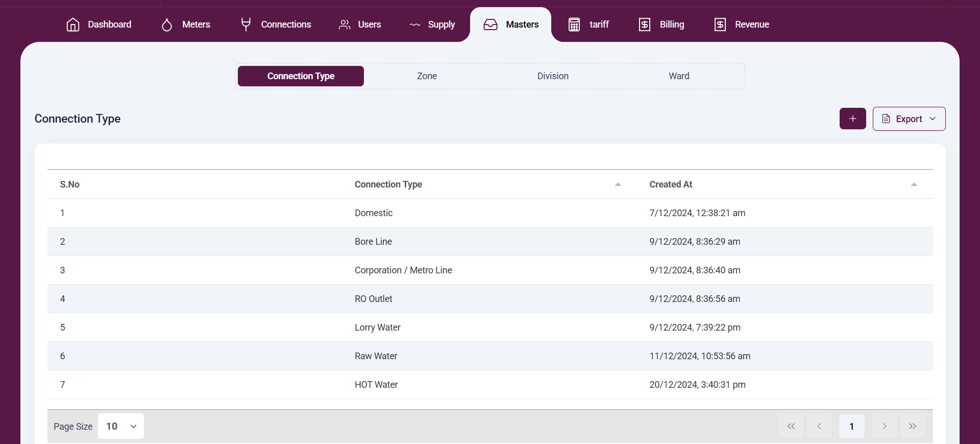The width and height of the screenshot is (980, 444).
Task: Select page number 1
Action: click(x=851, y=426)
